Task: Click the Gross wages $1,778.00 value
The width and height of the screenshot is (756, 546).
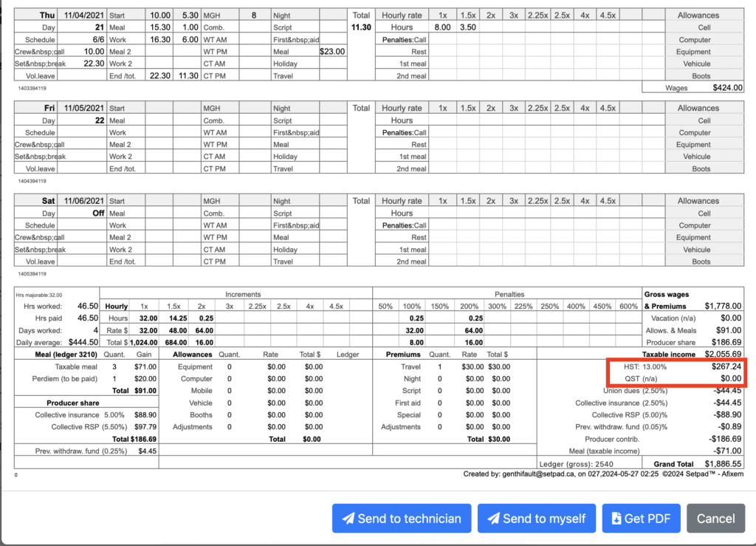Action: (723, 306)
